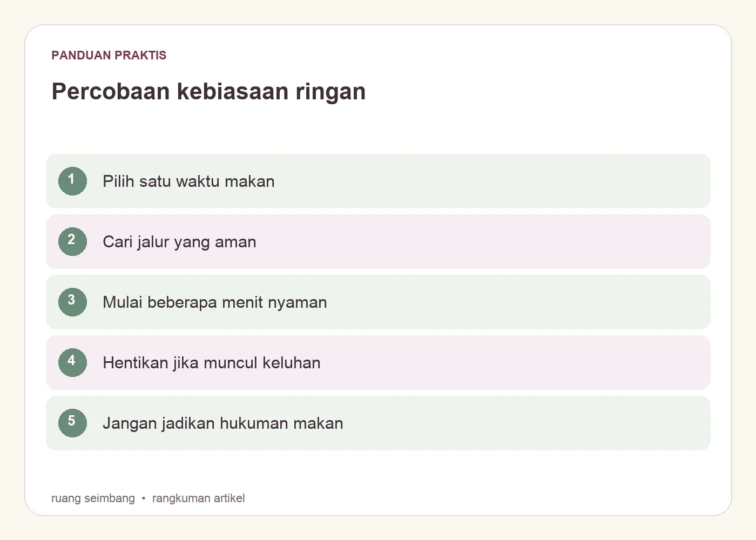Click the heading "Percobaan kebiasaan ringan"
756x540 pixels.
(208, 91)
